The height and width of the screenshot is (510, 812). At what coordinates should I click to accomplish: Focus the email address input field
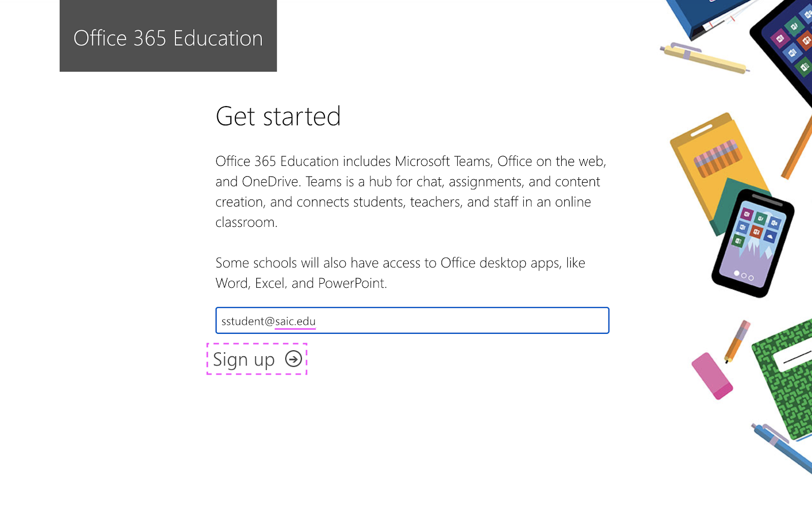pos(412,320)
